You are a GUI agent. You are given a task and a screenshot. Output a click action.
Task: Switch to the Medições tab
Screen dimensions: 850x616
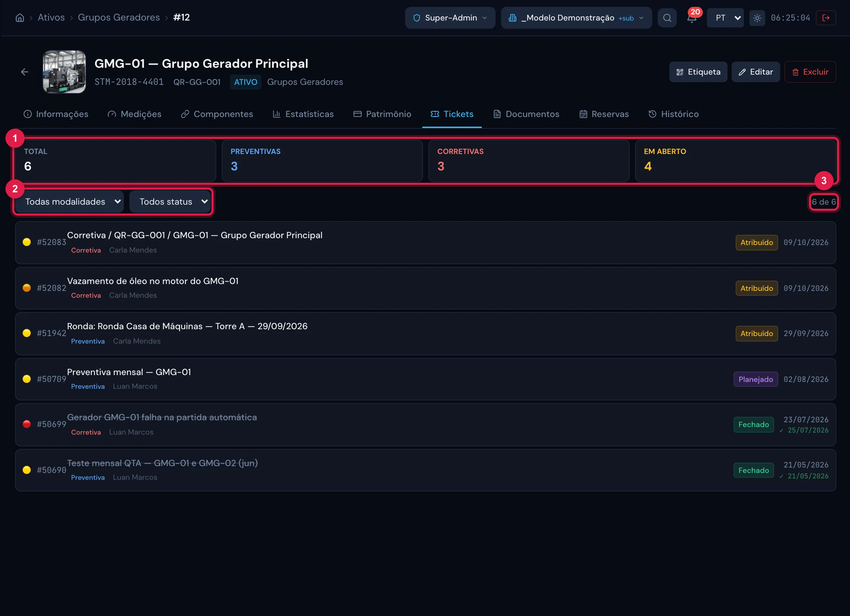(134, 114)
